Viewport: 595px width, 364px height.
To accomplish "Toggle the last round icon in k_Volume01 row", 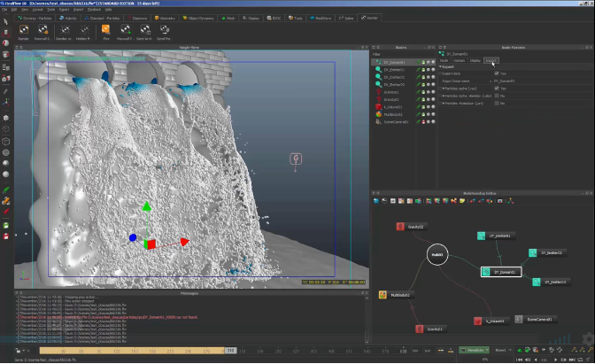I will 433,106.
